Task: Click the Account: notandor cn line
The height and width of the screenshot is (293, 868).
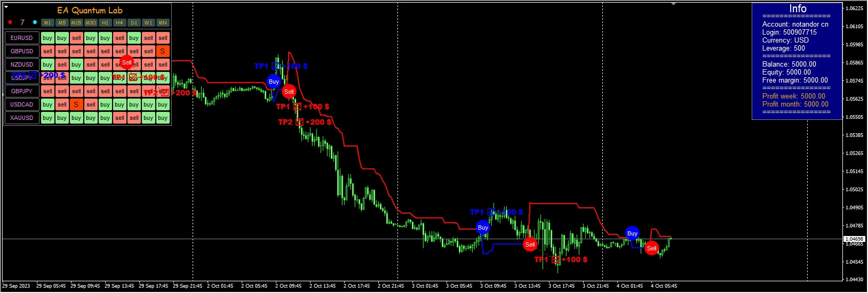Action: [795, 24]
